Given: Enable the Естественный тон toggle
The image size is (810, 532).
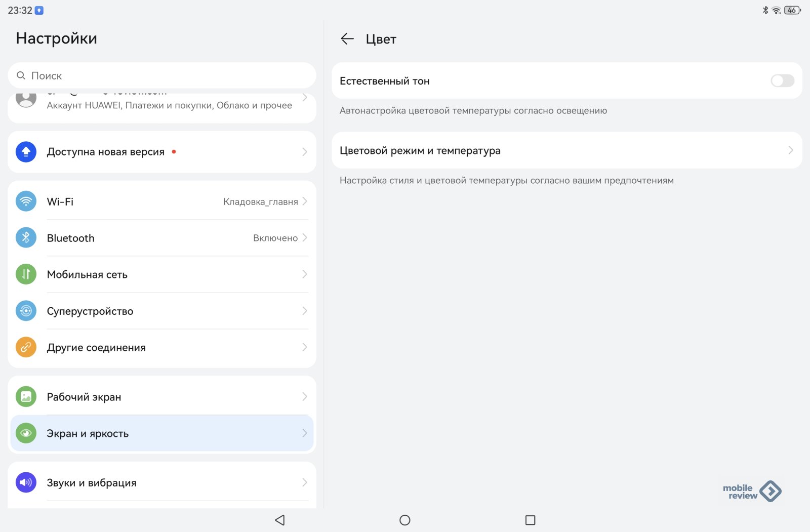Looking at the screenshot, I should pos(782,81).
